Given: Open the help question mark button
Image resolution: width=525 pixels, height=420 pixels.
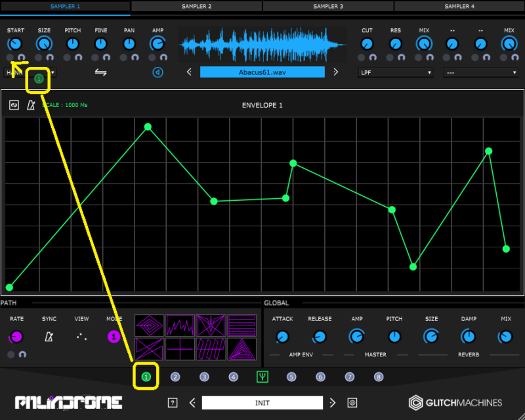Looking at the screenshot, I should [173, 403].
